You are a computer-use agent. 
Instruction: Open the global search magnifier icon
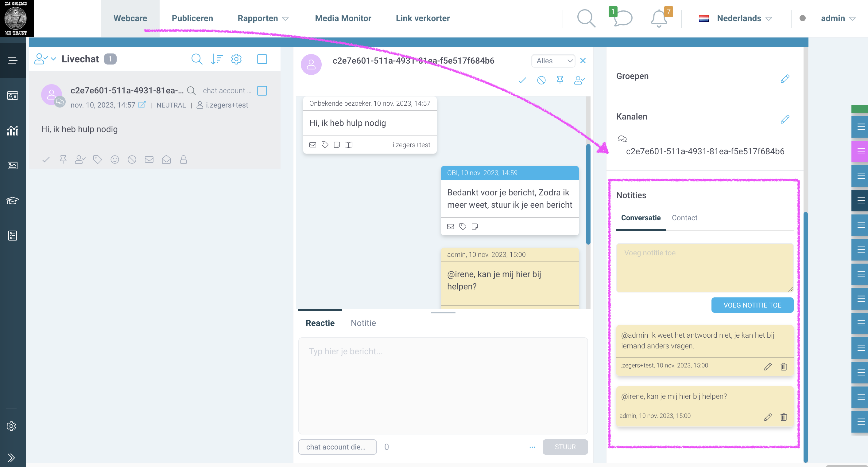586,18
